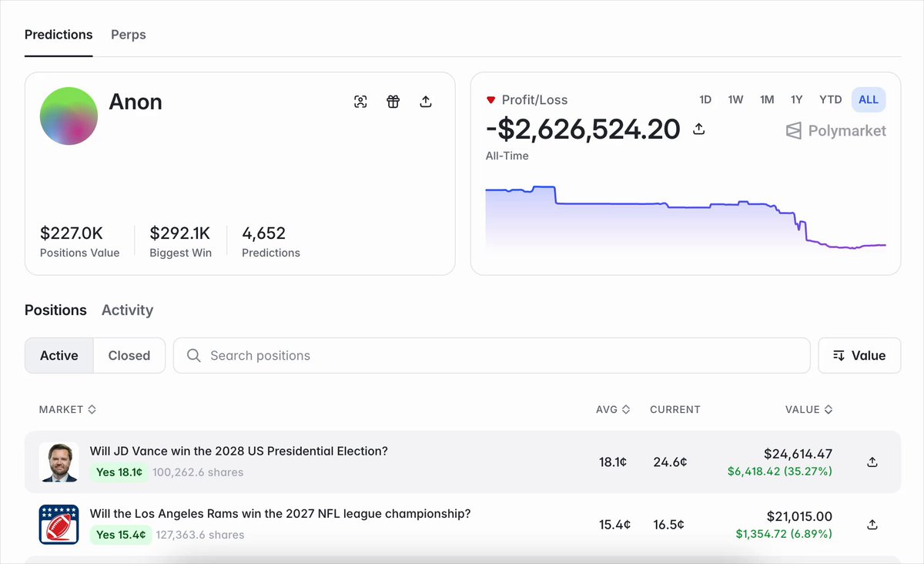924x564 pixels.
Task: Click the $292.1K Biggest Win figure
Action: [x=180, y=233]
